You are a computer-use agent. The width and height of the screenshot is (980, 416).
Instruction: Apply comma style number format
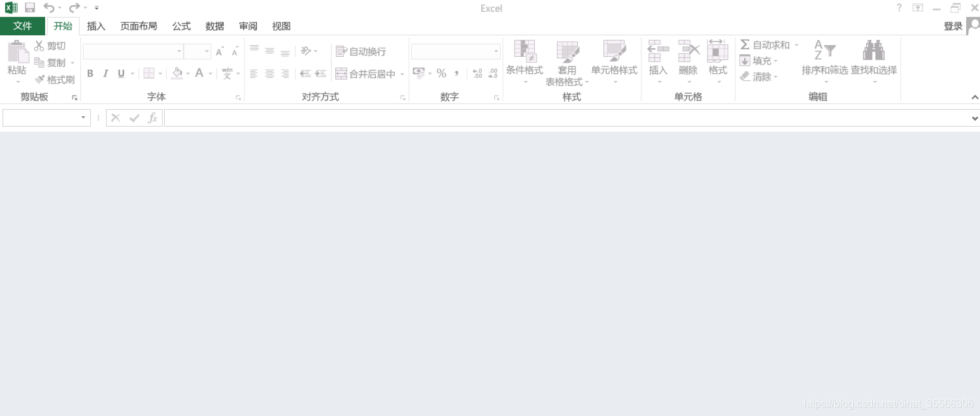coord(457,73)
